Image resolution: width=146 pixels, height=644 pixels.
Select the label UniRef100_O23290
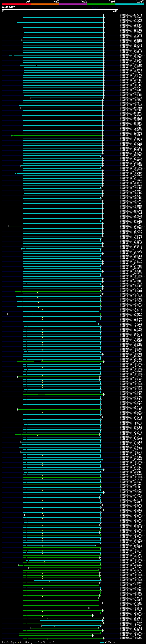(131, 75)
